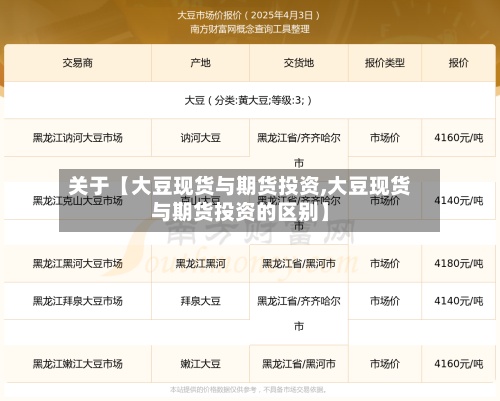500x401 pixels.
Task: Click the 4180元/吨 price
Action: tap(458, 264)
